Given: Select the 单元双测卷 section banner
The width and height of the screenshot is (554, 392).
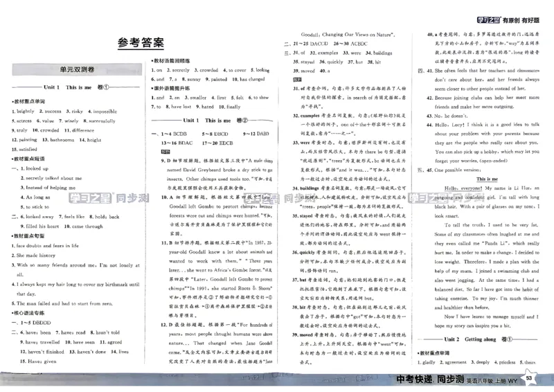Looking at the screenshot, I should click(77, 69).
